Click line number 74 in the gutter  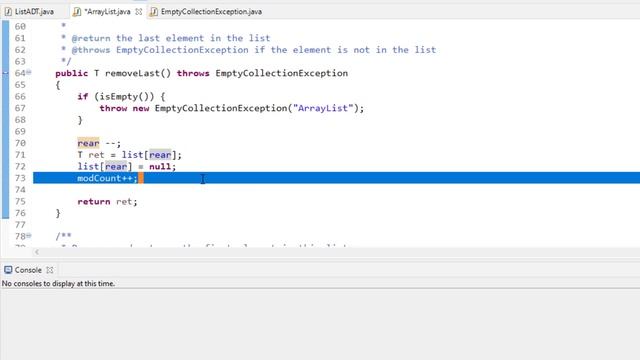20,190
